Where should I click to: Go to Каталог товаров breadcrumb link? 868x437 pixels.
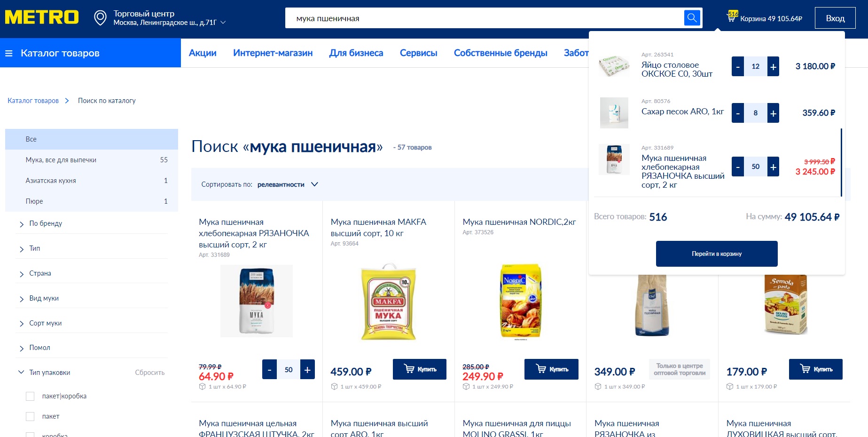(33, 101)
